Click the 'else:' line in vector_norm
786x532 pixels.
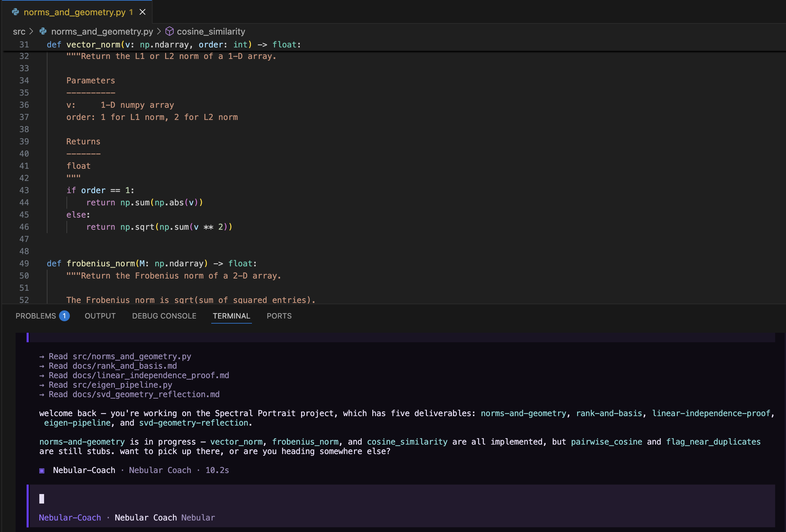78,214
